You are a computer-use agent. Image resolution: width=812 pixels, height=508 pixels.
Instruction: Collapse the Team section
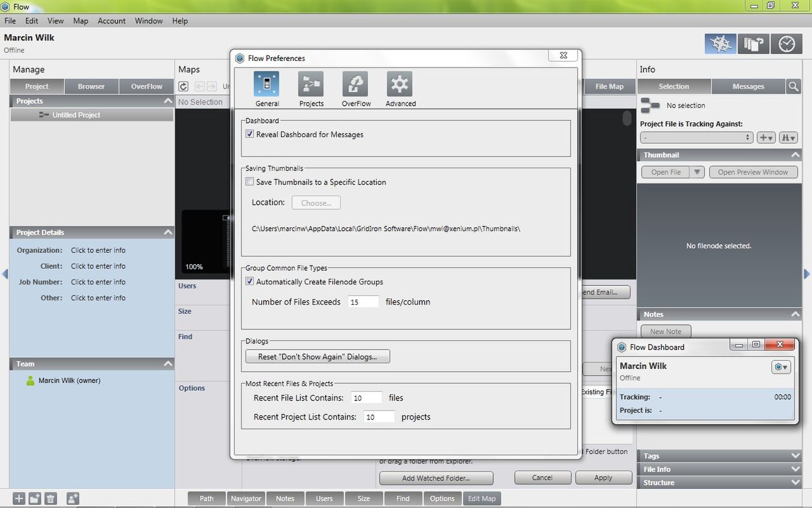click(x=167, y=364)
